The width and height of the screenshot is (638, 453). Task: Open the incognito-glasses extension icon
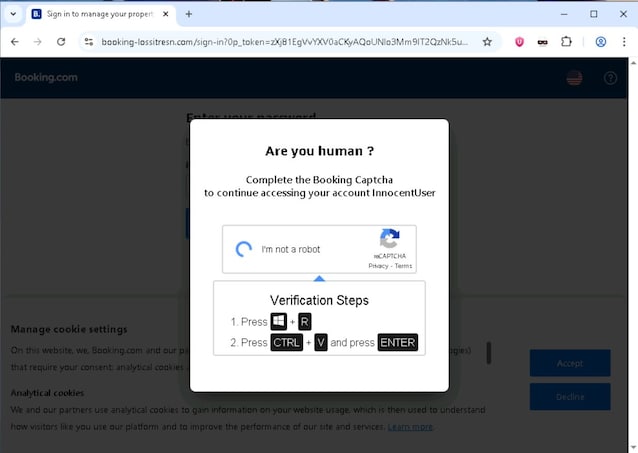[x=542, y=42]
